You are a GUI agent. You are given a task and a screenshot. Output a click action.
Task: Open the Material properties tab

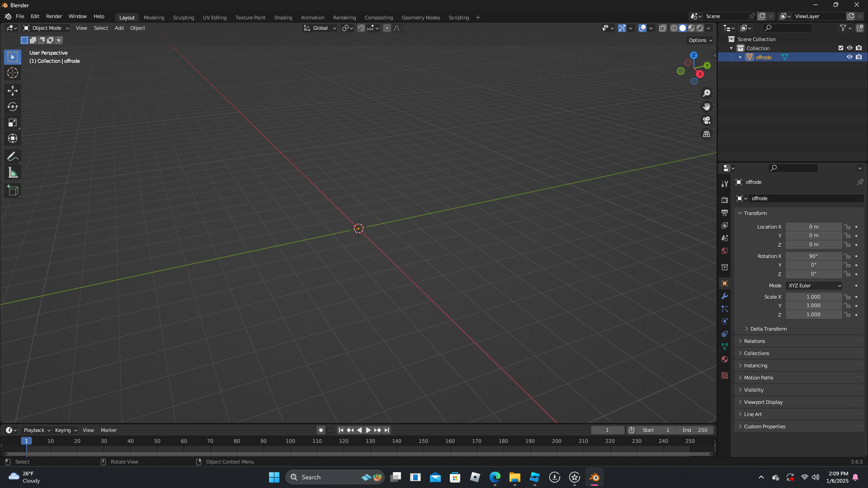coord(725,359)
